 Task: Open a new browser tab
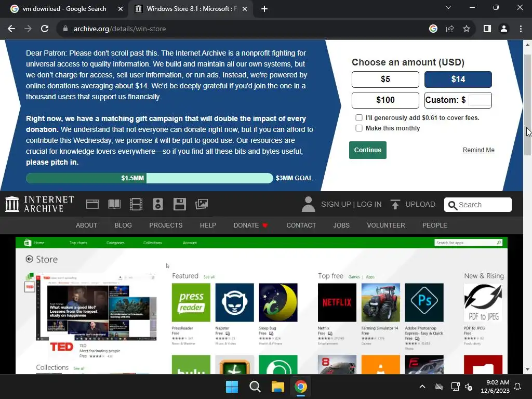point(264,9)
